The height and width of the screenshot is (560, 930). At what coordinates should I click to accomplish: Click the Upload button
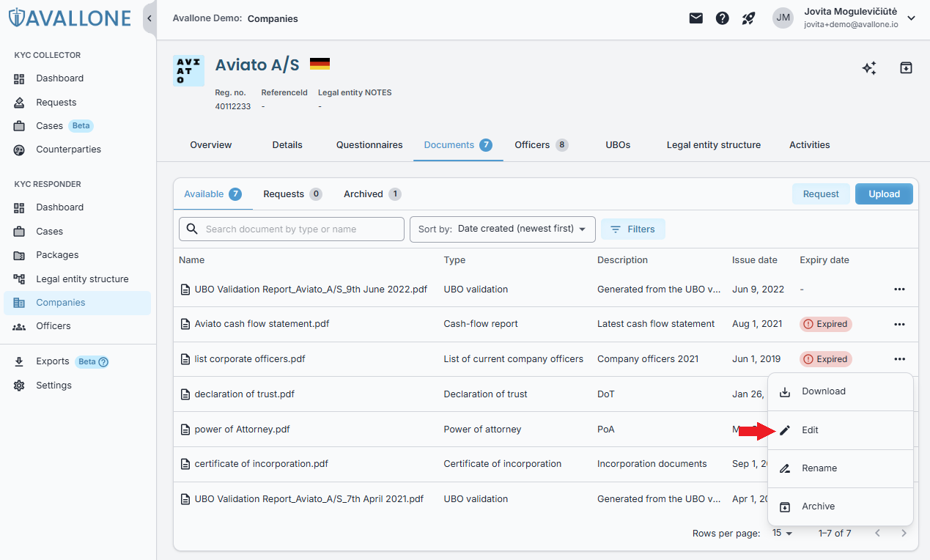(885, 194)
